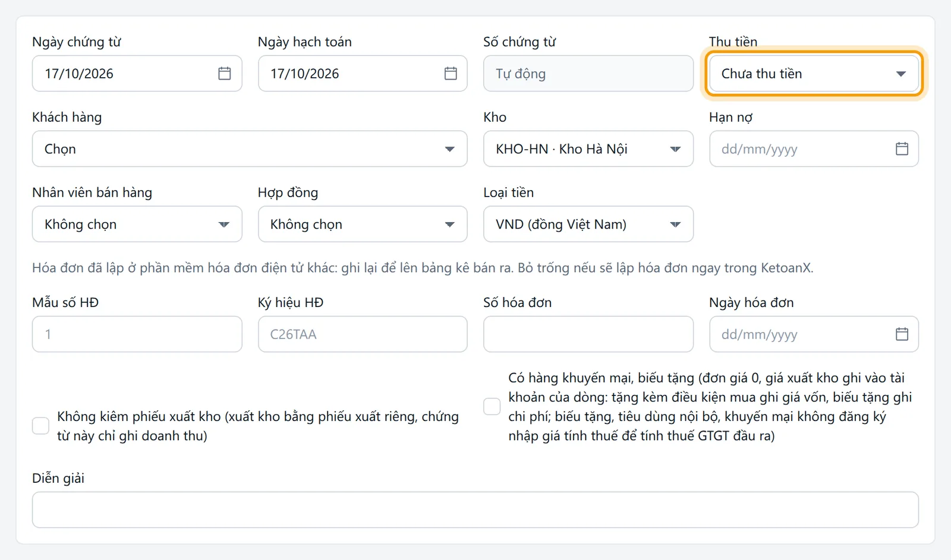Click the Có hàng khuyến mại label text
This screenshot has height=560, width=951.
(x=710, y=406)
